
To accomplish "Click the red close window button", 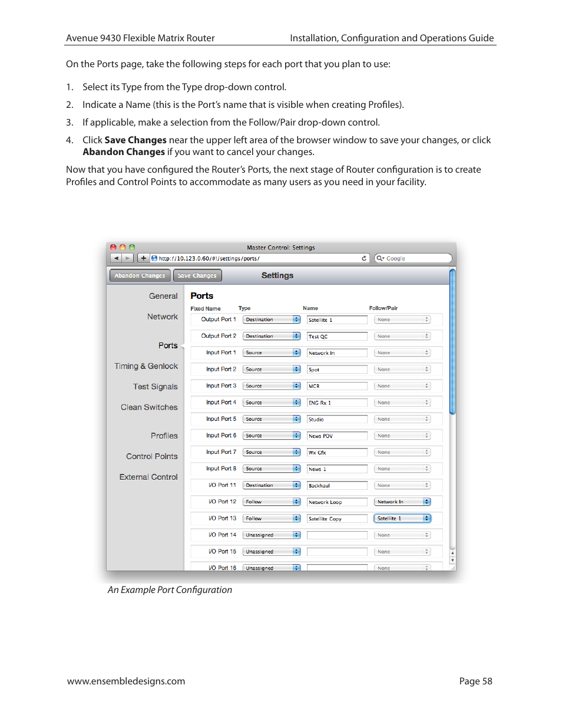I will pos(113,248).
